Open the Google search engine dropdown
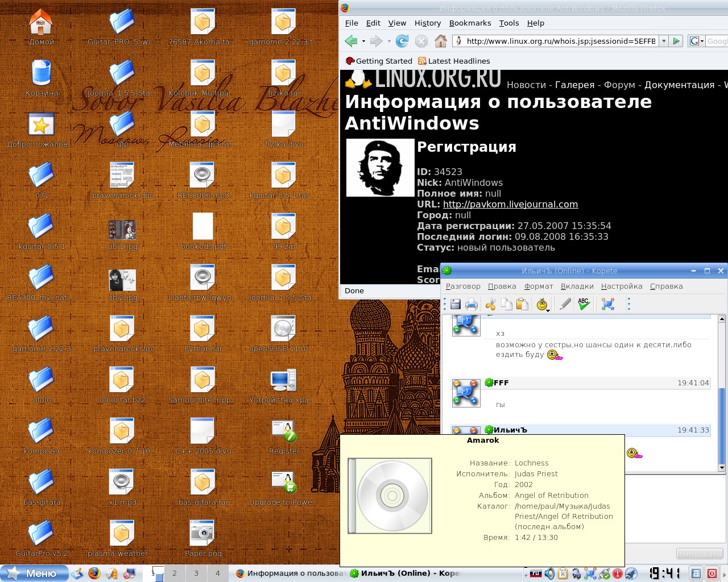Screen dimensions: 728x582 click(697, 41)
